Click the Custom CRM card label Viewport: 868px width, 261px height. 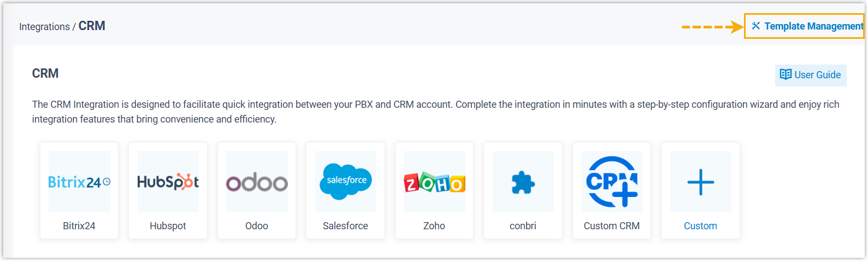[612, 226]
